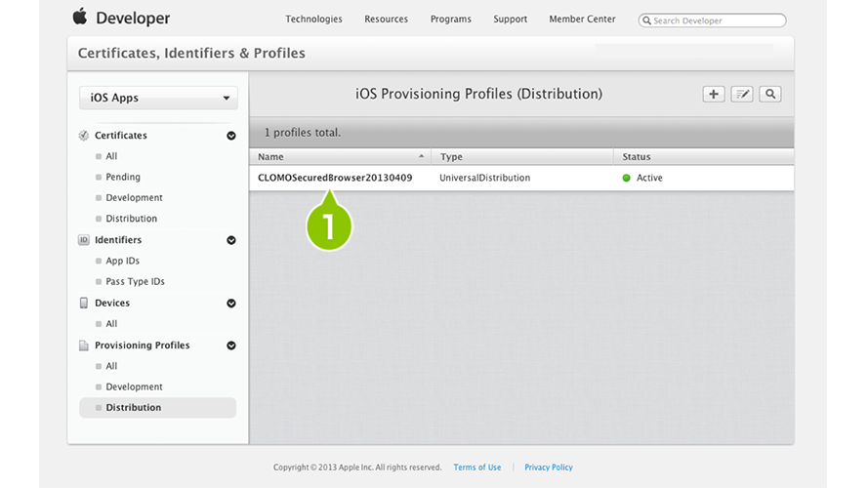Collapse the Provisioning Profiles chevron
This screenshot has width=868, height=488.
(231, 346)
